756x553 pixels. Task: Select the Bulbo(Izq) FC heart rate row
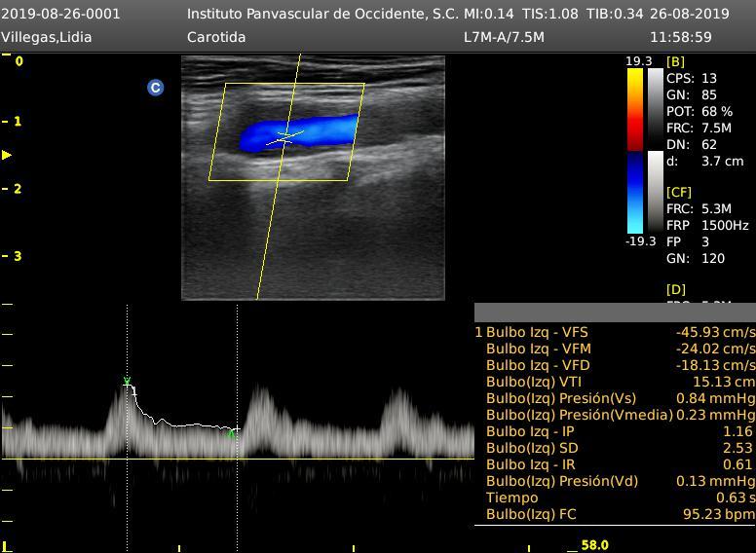point(614,514)
